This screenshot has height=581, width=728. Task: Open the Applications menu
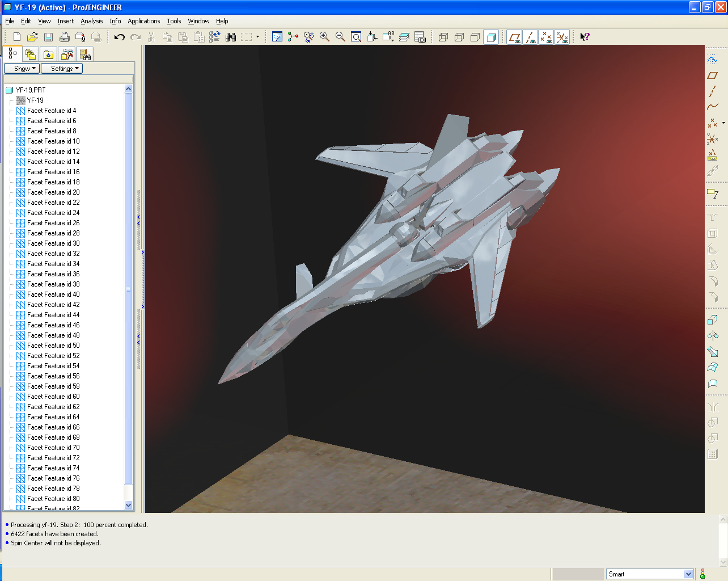pyautogui.click(x=144, y=21)
